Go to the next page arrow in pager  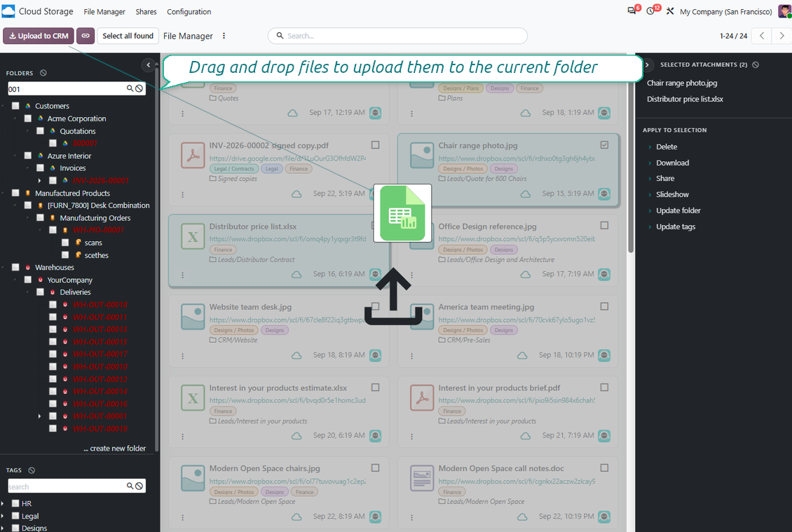click(x=781, y=36)
